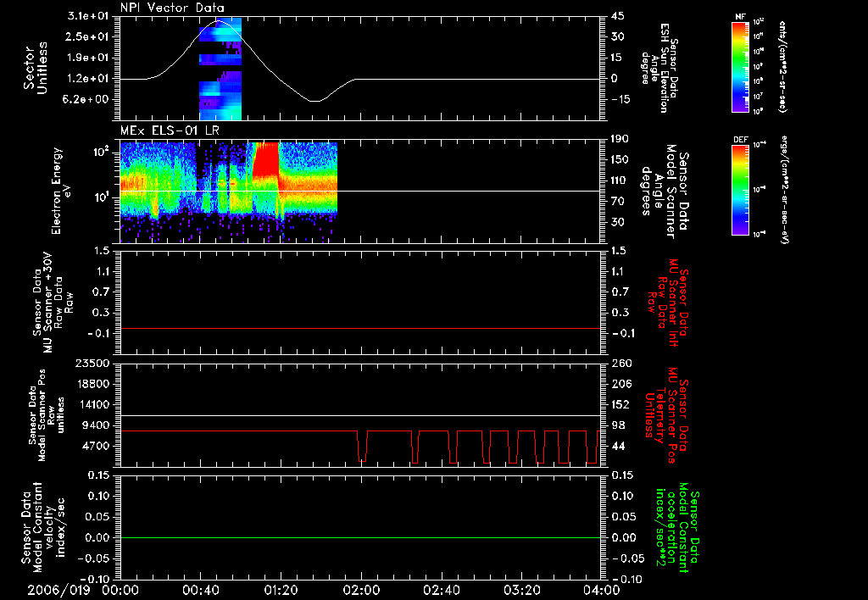
Task: Click the green zero velocity line
Action: pos(360,537)
